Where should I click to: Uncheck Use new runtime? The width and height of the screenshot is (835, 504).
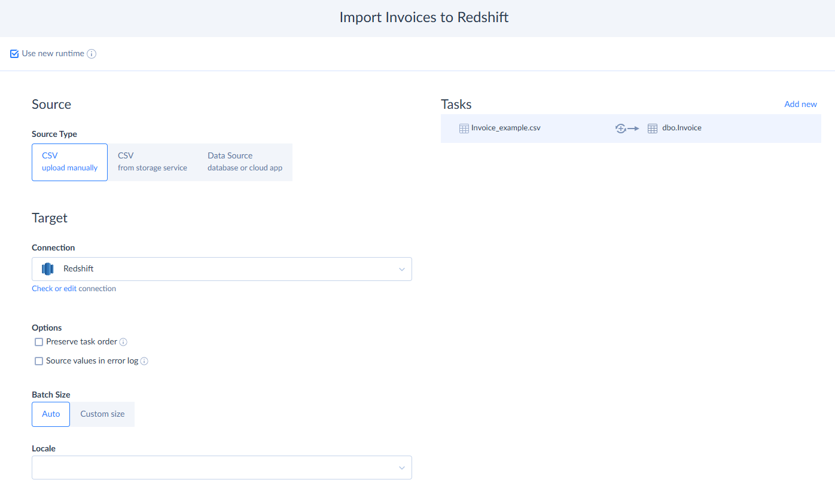pos(14,53)
